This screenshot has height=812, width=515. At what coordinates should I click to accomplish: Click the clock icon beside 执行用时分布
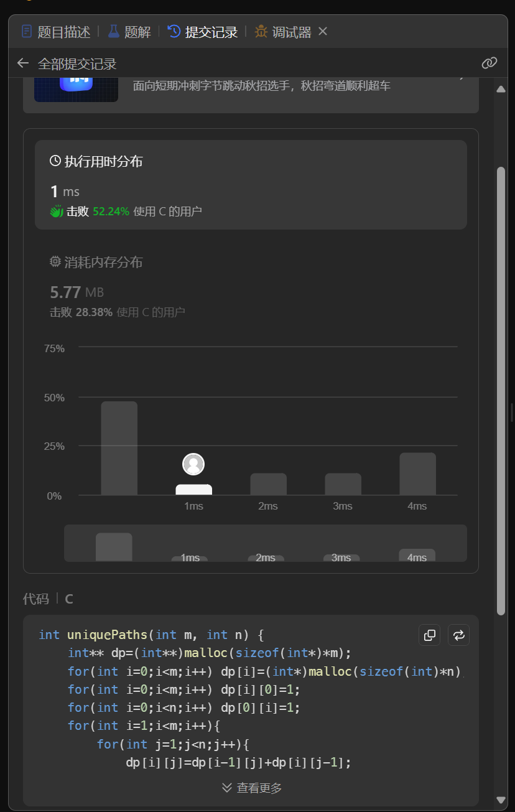[x=55, y=162]
